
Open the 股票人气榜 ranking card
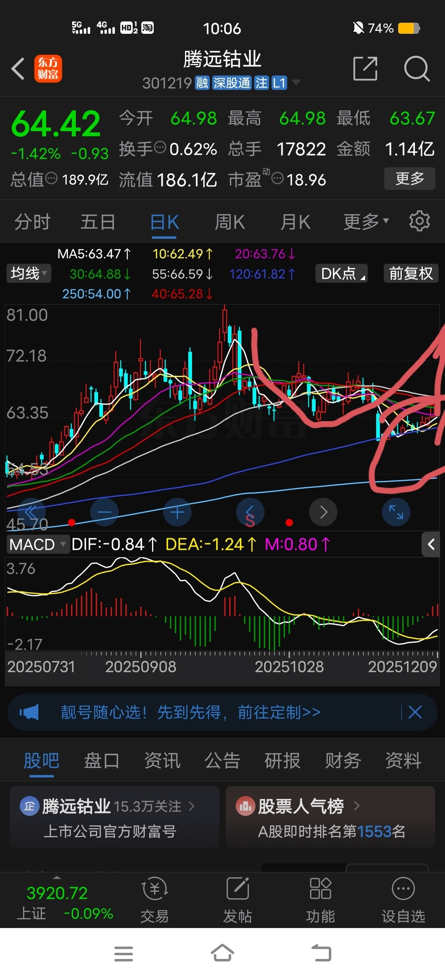(330, 817)
